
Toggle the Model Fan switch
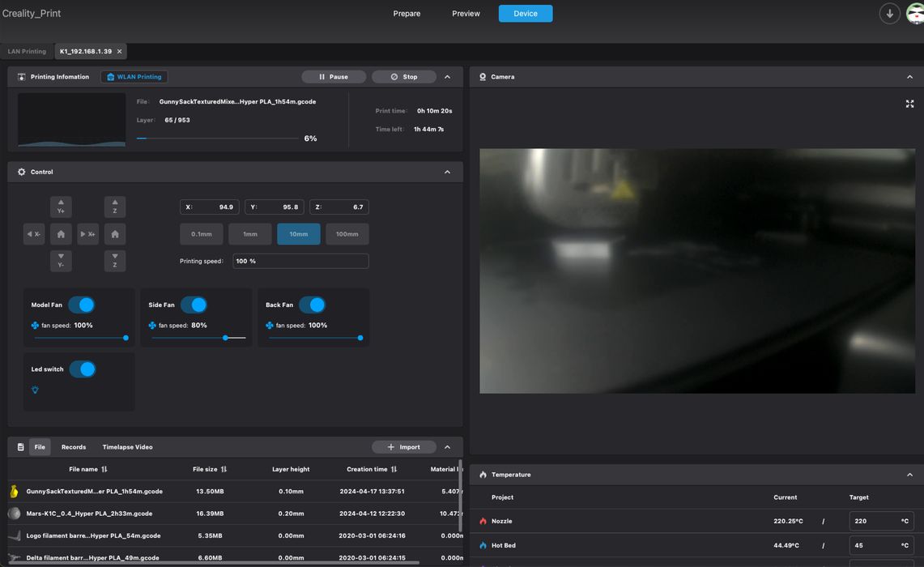(x=82, y=305)
